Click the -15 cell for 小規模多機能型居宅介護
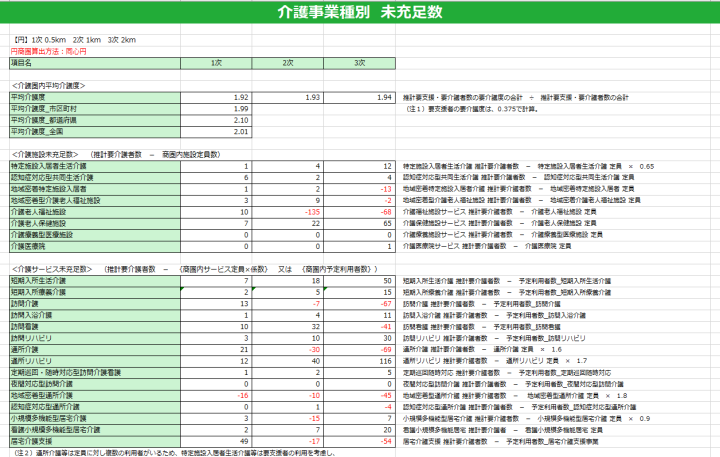The image size is (720, 457). coord(288,418)
